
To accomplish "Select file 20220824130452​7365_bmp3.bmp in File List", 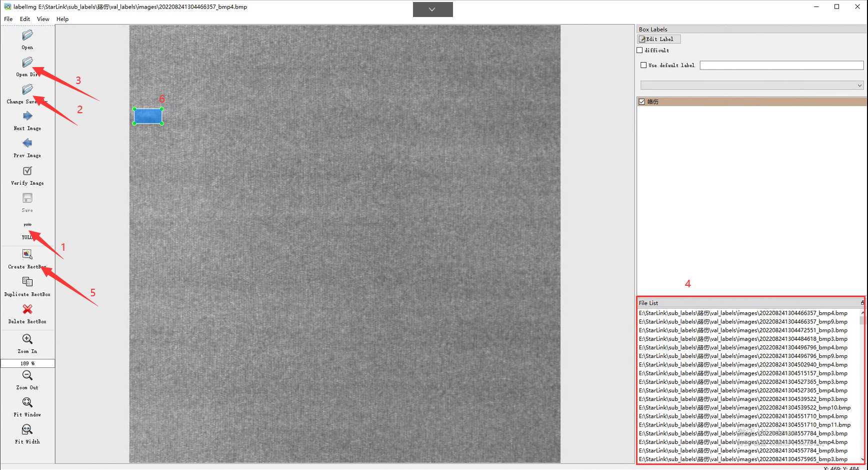I will click(743, 382).
